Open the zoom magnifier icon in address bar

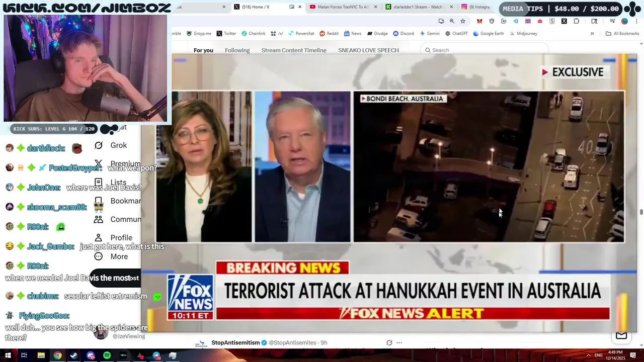(x=452, y=21)
